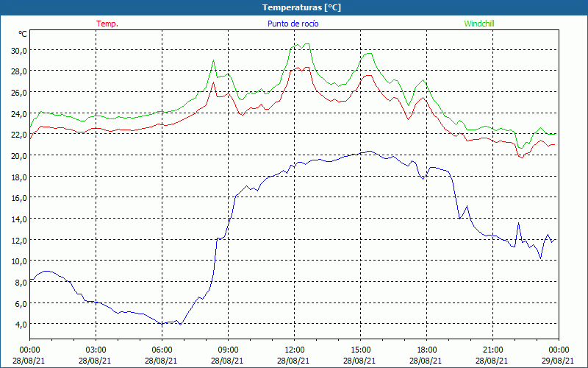Click the 26,0 y-axis value
This screenshot has width=588, height=368.
(19, 93)
